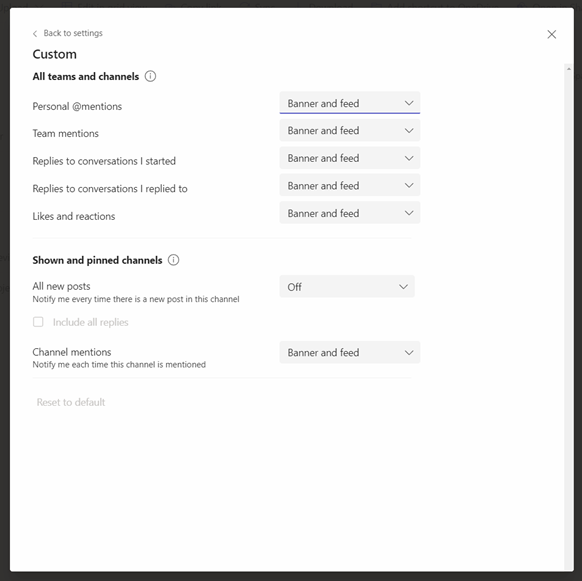Screen dimensions: 582x581
Task: Click the back chevron arrow icon
Action: pyautogui.click(x=35, y=34)
